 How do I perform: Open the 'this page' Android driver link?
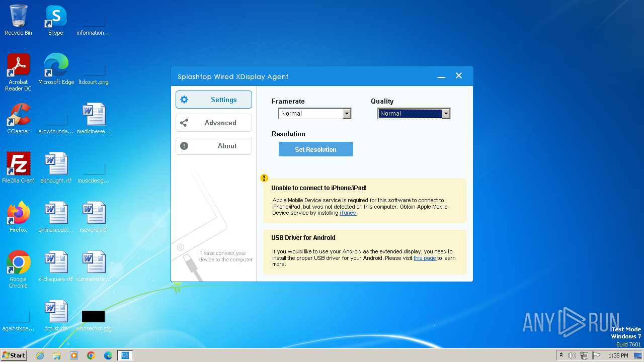click(425, 258)
